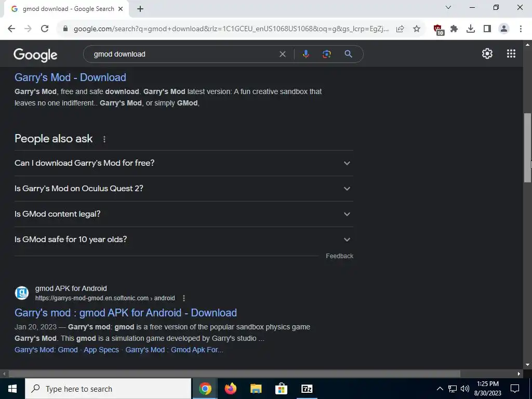Open 7-Zip from the taskbar
Image resolution: width=532 pixels, height=399 pixels.
[307, 389]
